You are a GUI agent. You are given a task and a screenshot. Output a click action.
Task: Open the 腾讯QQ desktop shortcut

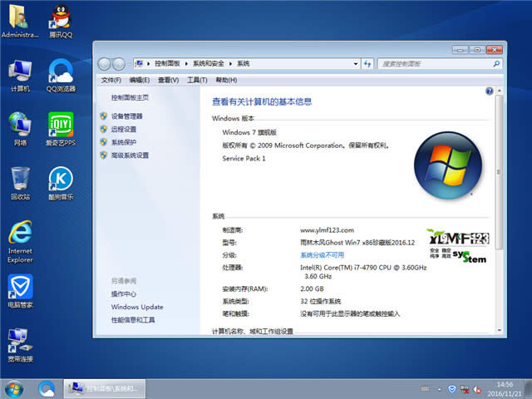coord(60,18)
